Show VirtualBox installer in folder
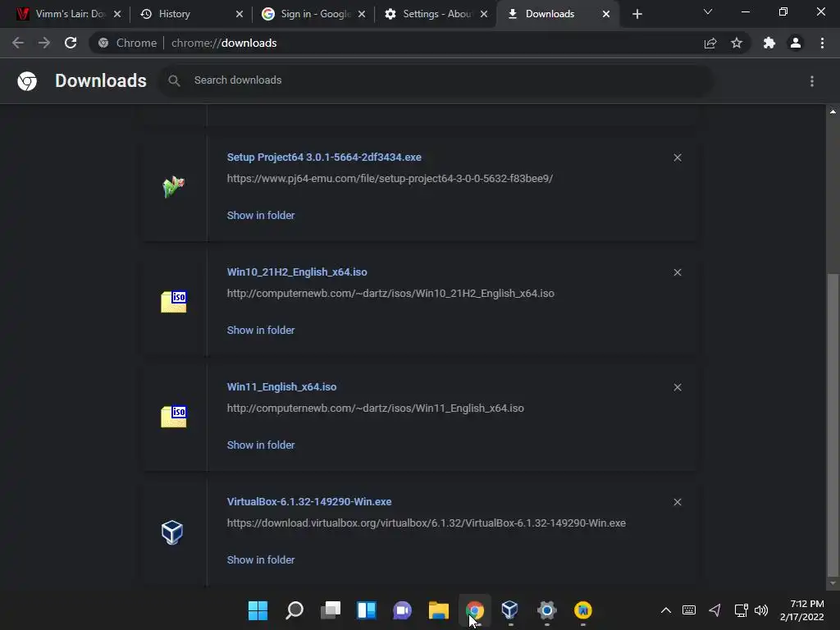This screenshot has height=630, width=840. coord(261,559)
